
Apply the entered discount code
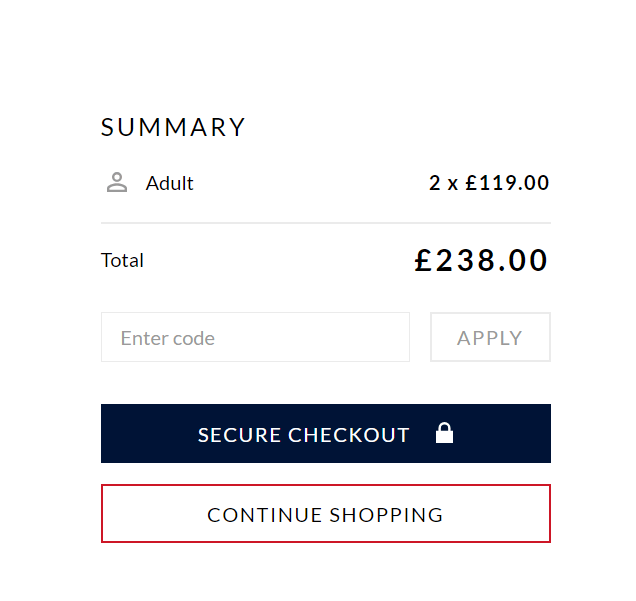point(490,337)
